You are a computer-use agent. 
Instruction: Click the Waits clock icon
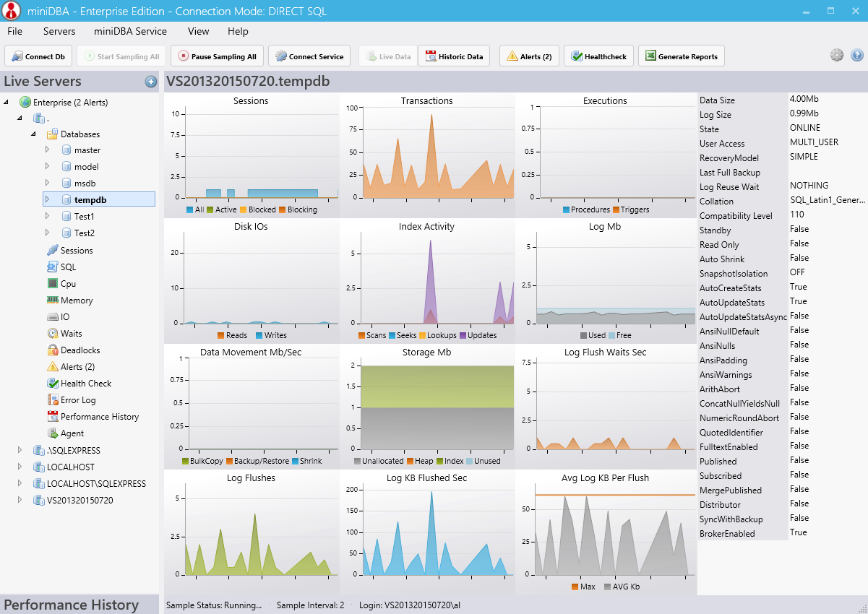[53, 334]
